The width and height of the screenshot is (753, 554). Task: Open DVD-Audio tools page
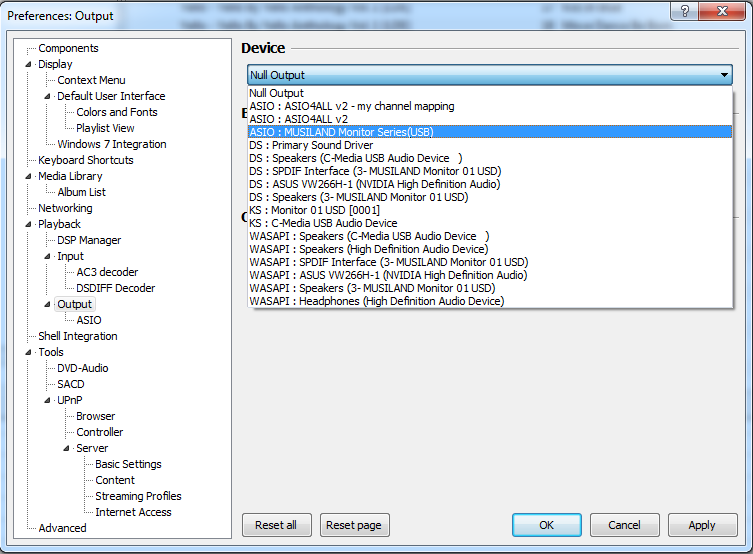pyautogui.click(x=83, y=368)
